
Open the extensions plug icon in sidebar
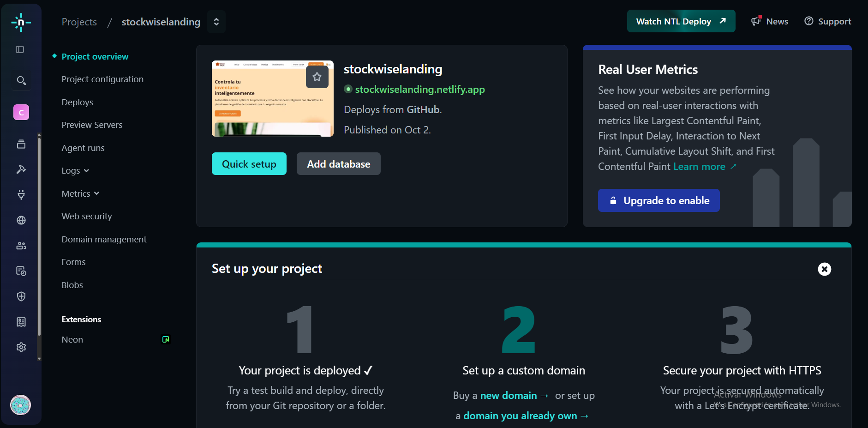tap(21, 195)
